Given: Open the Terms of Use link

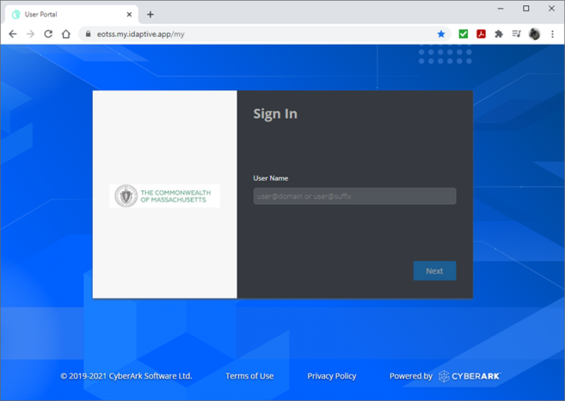Looking at the screenshot, I should [249, 376].
